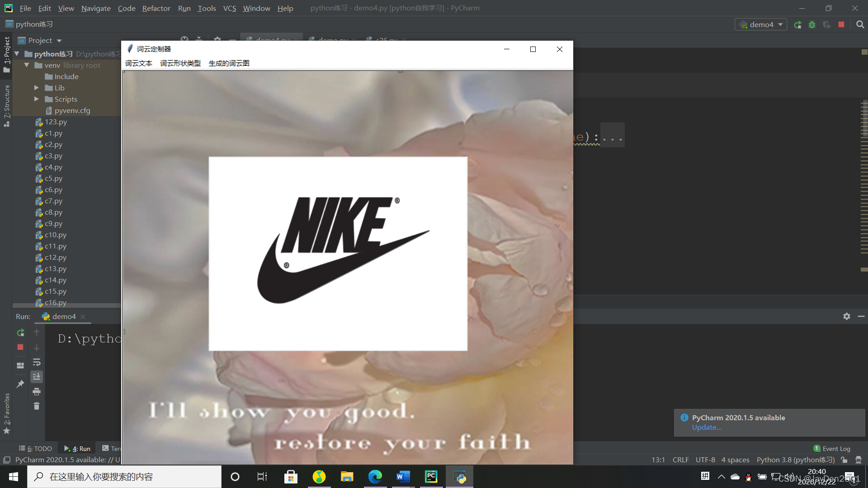Open the Refactor menu
The width and height of the screenshot is (868, 488).
coord(156,8)
